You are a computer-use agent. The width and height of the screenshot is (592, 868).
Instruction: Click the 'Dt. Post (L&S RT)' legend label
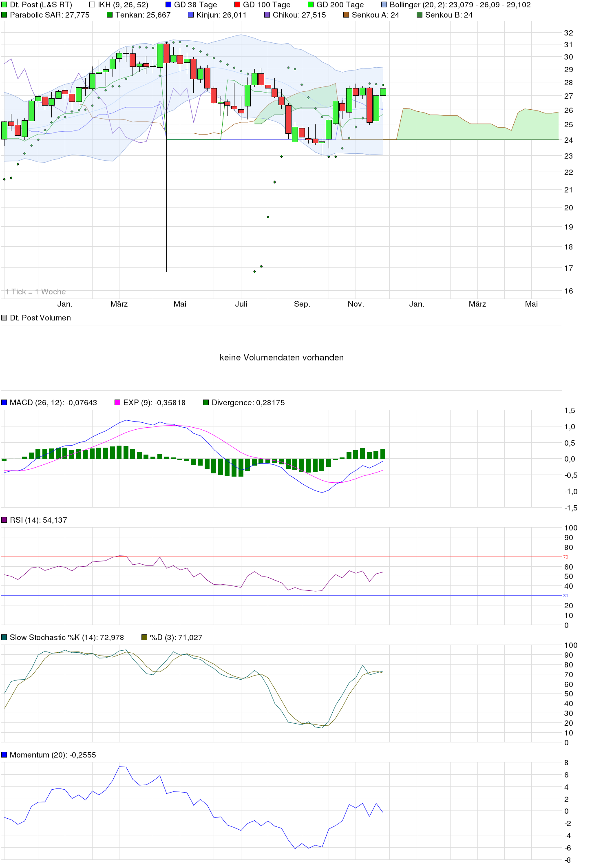point(41,5)
